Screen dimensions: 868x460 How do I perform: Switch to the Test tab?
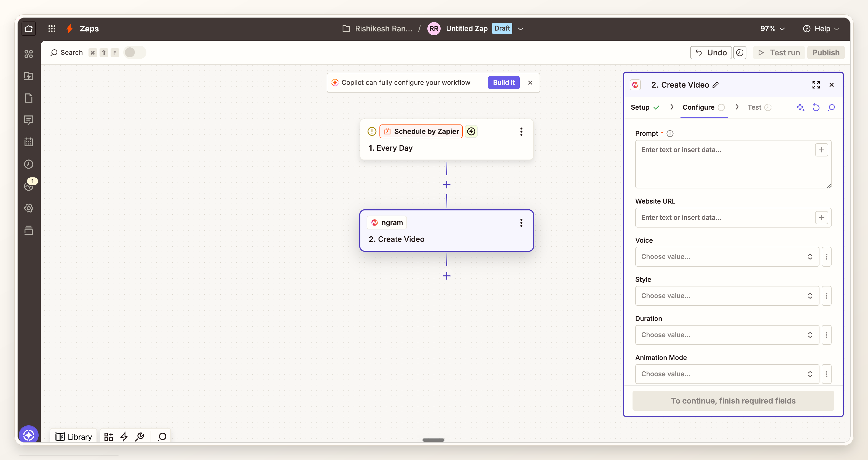pos(759,108)
